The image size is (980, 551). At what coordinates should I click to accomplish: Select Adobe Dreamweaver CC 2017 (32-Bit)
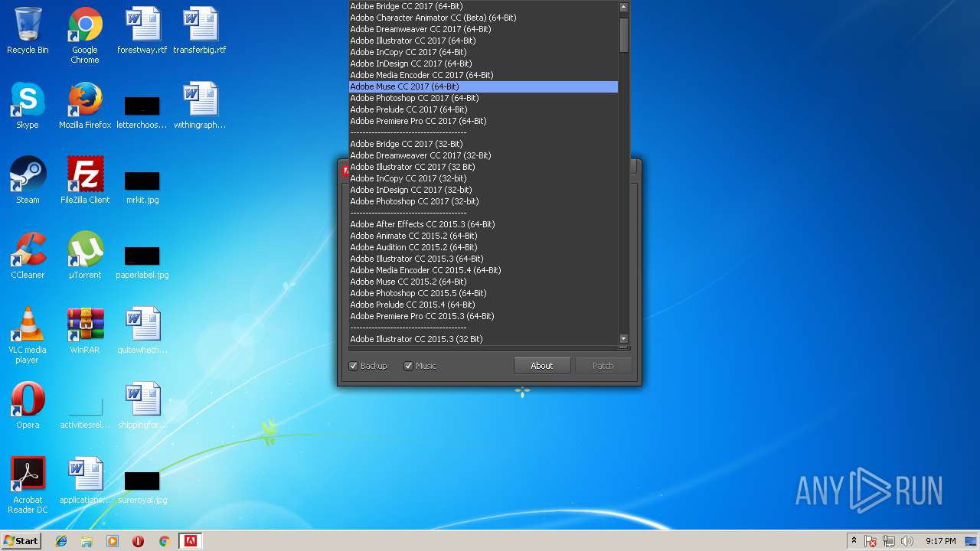[x=483, y=155]
